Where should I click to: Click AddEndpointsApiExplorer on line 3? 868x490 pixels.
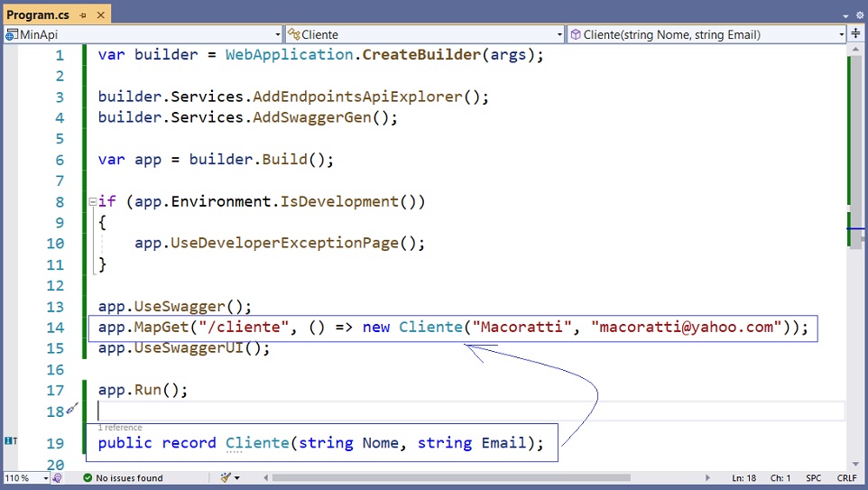tap(357, 97)
